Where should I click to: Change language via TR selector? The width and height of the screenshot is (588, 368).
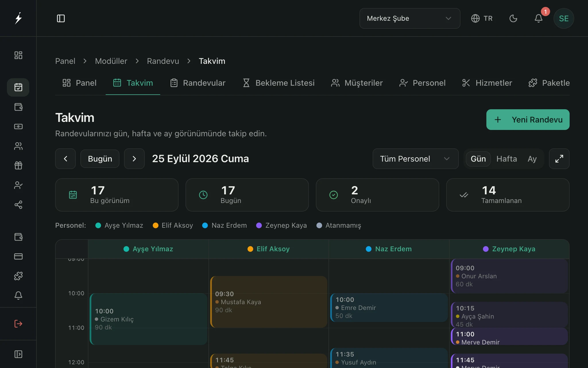tap(482, 18)
